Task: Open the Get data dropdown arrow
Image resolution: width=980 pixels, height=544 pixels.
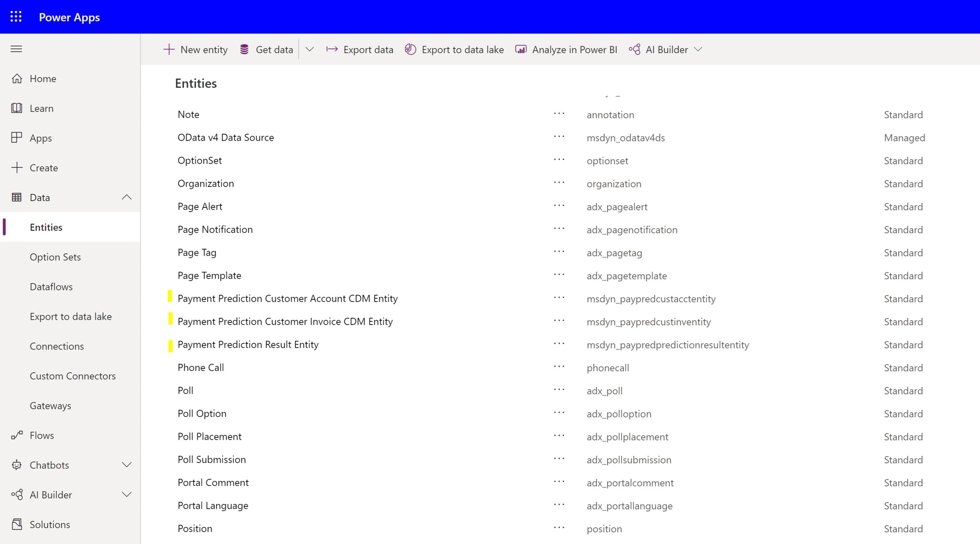Action: pyautogui.click(x=310, y=49)
